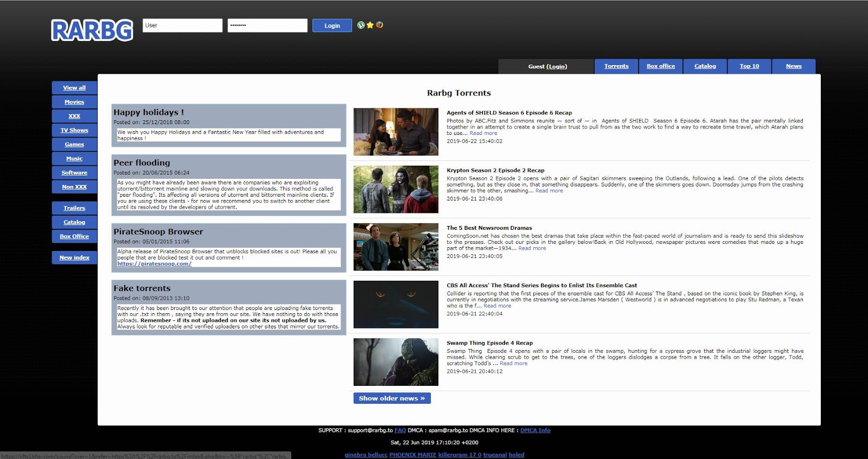This screenshot has height=459, width=868.
Task: Select Non XXX filter in the sidebar
Action: tap(74, 186)
